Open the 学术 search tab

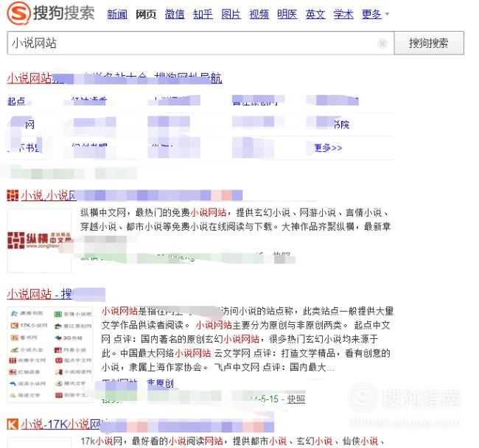(x=343, y=14)
